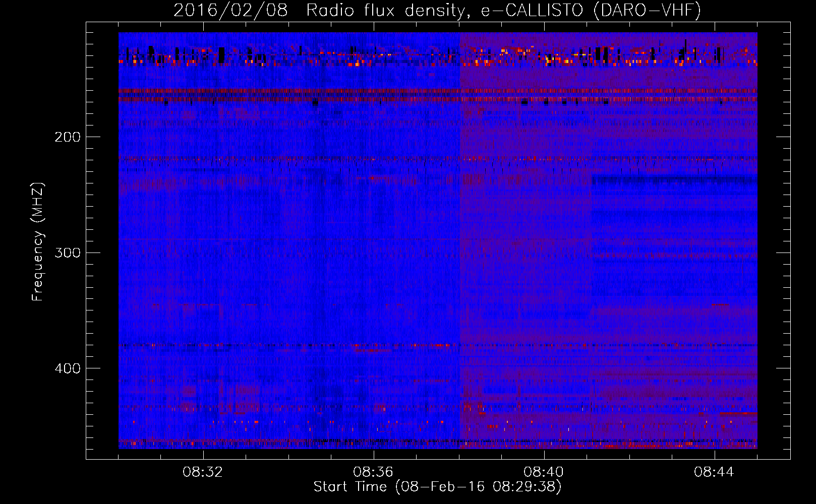The width and height of the screenshot is (816, 504).
Task: Click the 400 frequency tick label
Action: coord(67,368)
